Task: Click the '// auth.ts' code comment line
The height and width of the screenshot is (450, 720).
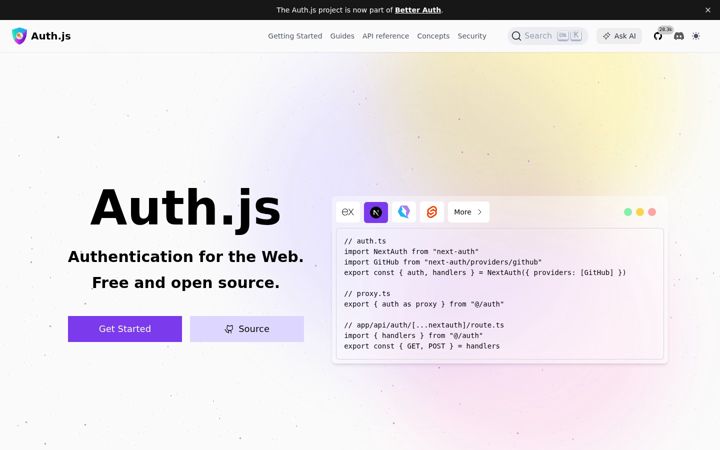Action: click(365, 241)
